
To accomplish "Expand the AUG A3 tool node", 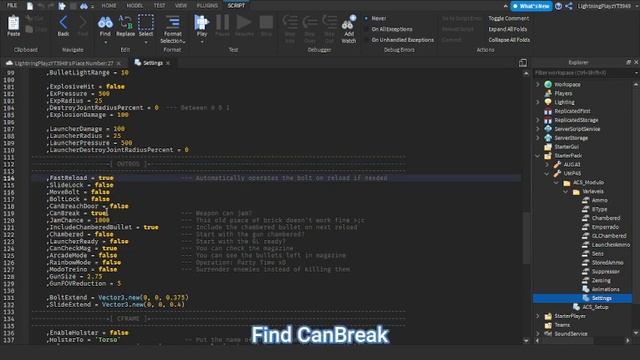I will tap(547, 164).
